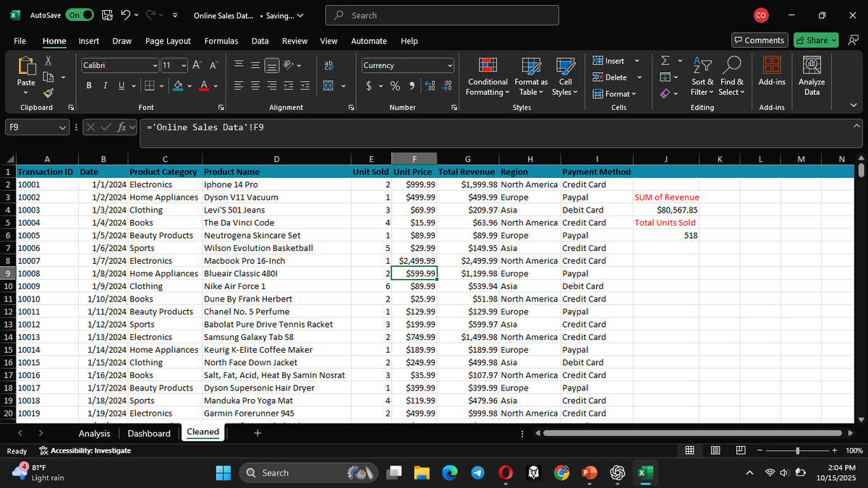Open Sort & Filter dropdown

702,77
